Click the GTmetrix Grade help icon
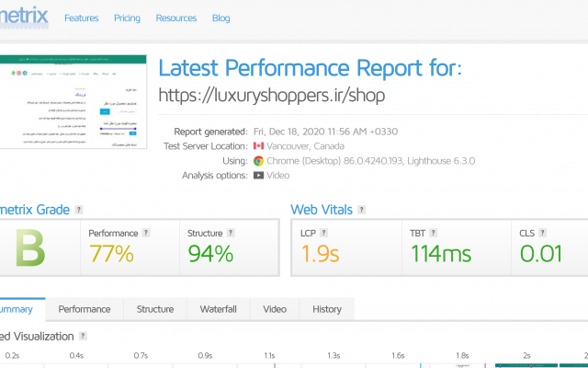This screenshot has width=588, height=368. click(78, 210)
